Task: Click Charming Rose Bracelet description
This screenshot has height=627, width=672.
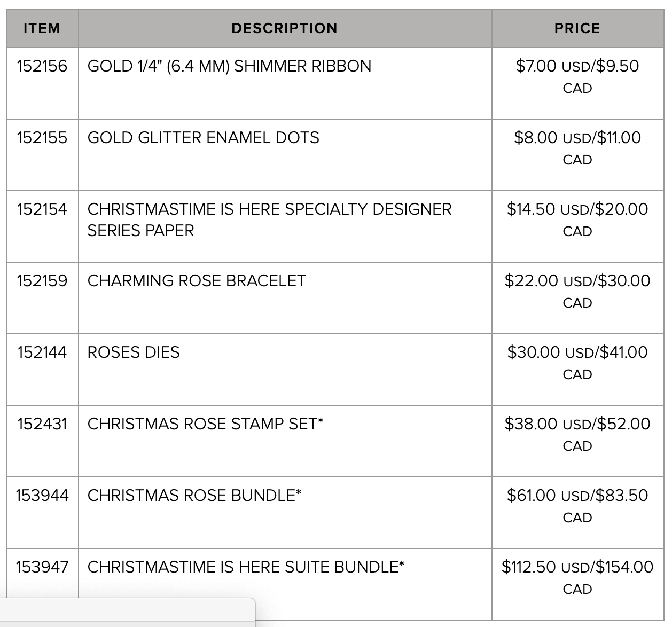Action: (197, 281)
